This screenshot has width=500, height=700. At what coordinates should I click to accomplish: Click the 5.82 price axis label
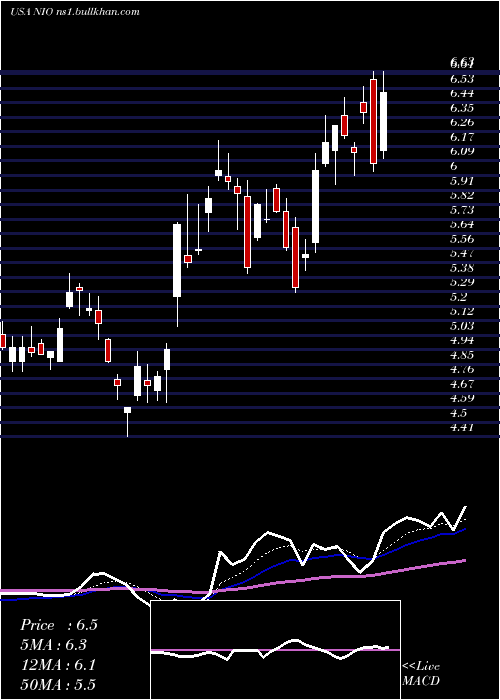pos(462,195)
